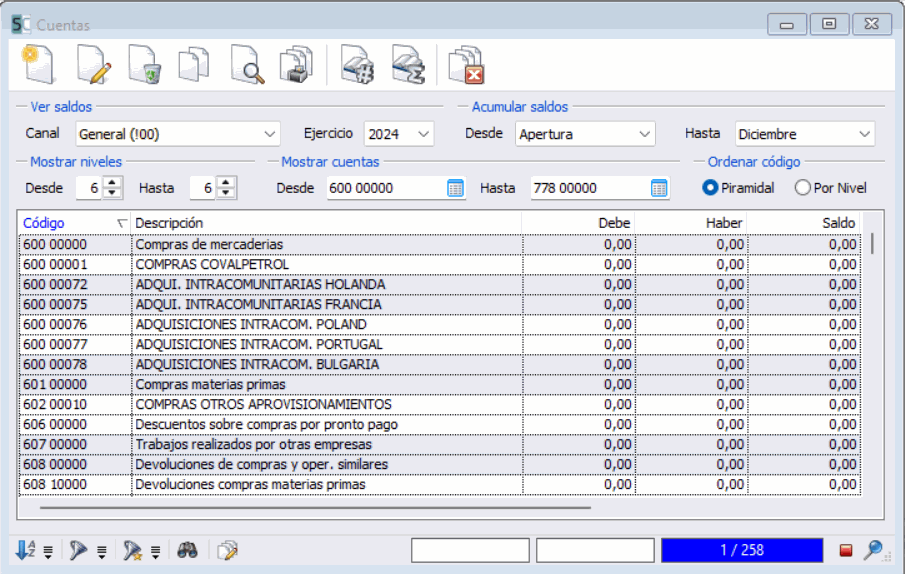Open the picker icon beside Hasta 778 00000

[x=659, y=188]
